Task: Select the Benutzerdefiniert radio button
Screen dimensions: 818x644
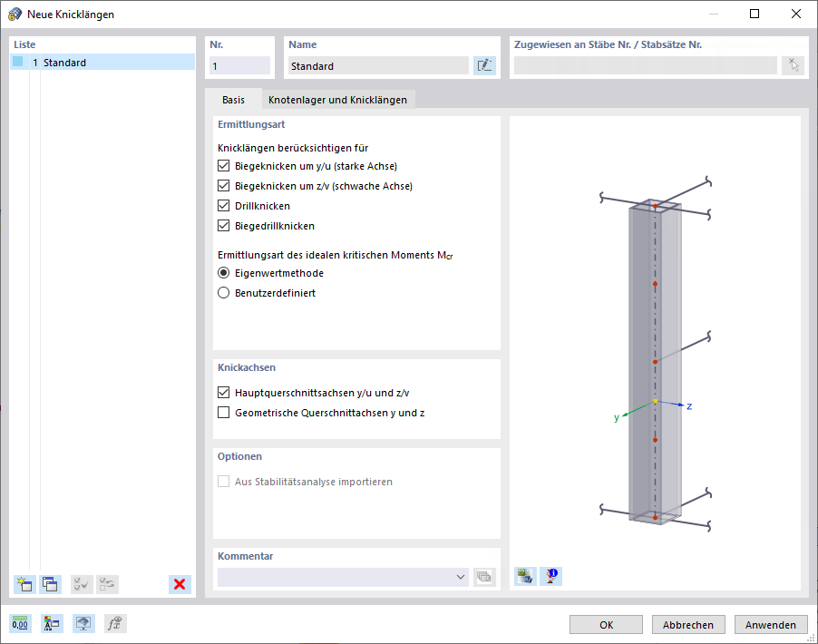Action: (x=223, y=293)
